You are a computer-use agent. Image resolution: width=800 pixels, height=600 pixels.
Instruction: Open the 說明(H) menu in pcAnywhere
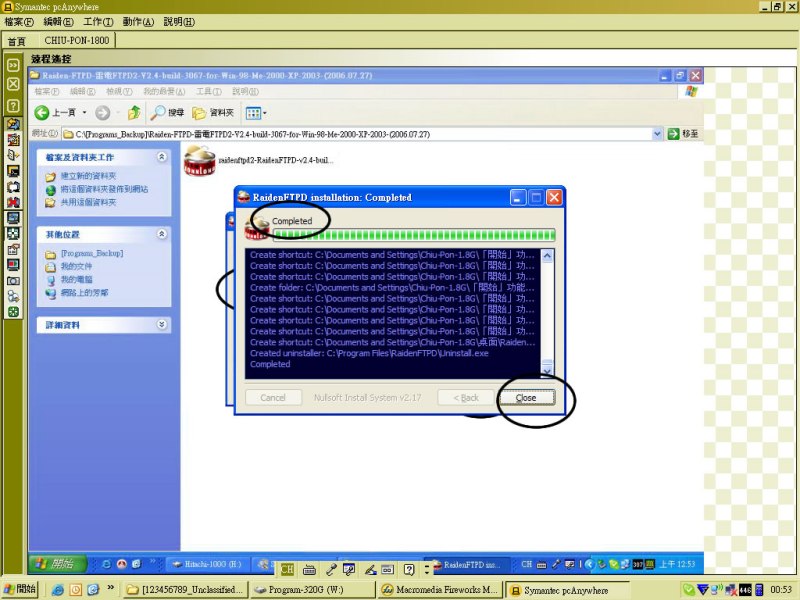coord(179,22)
